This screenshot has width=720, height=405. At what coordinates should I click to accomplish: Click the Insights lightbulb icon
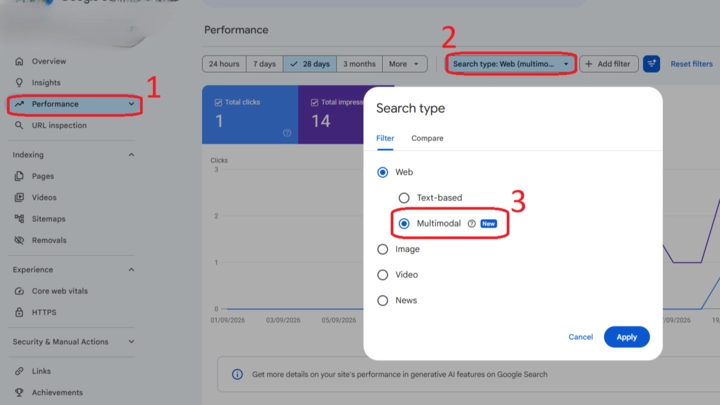19,83
